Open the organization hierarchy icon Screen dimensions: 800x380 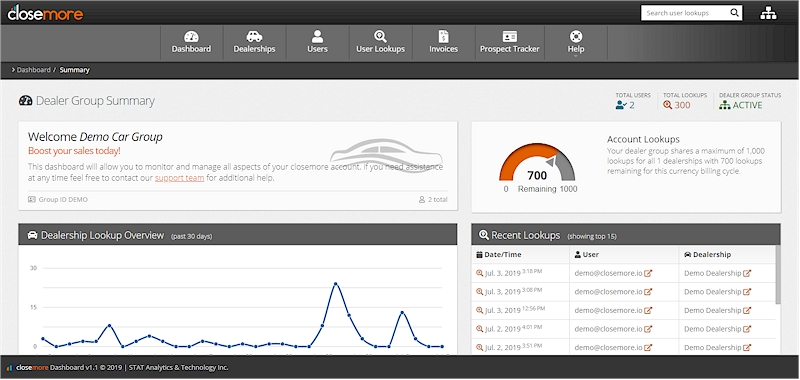(x=768, y=13)
